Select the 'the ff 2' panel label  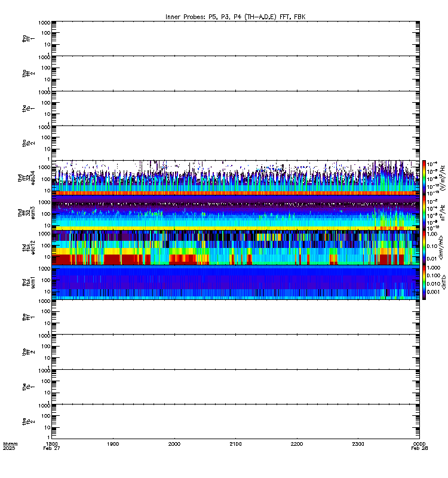28,352
